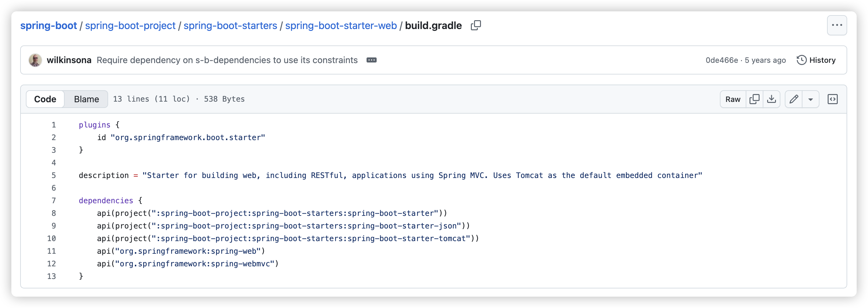868x308 pixels.
Task: View file History
Action: pyautogui.click(x=816, y=60)
